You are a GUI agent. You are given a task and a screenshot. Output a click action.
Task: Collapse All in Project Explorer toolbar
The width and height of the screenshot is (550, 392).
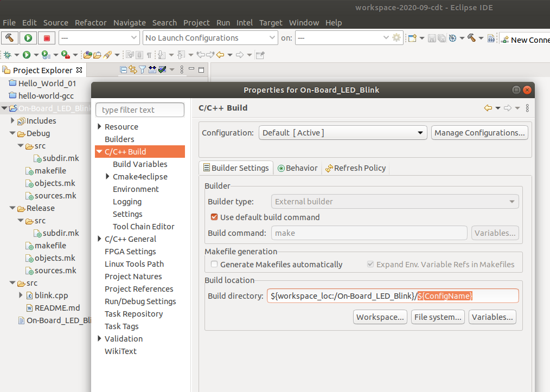[x=124, y=70]
